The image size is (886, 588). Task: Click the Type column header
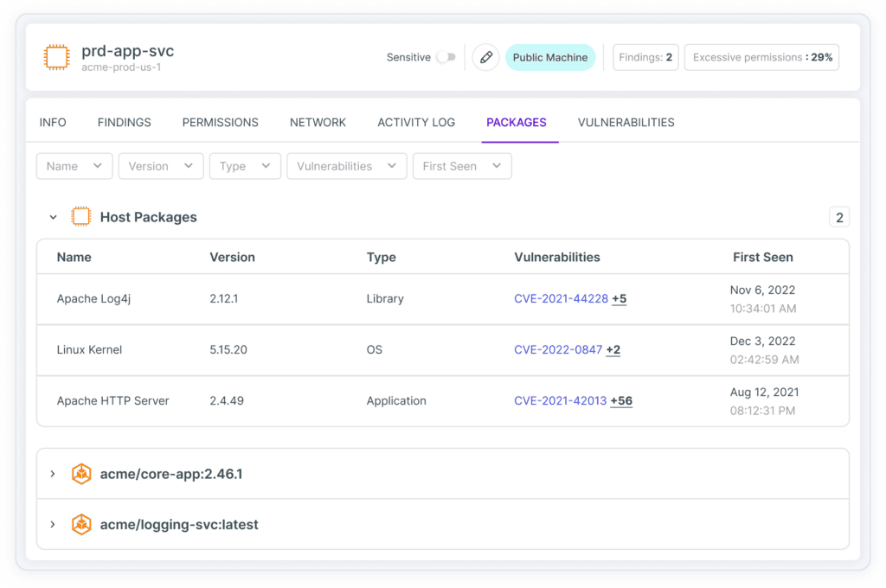click(381, 257)
